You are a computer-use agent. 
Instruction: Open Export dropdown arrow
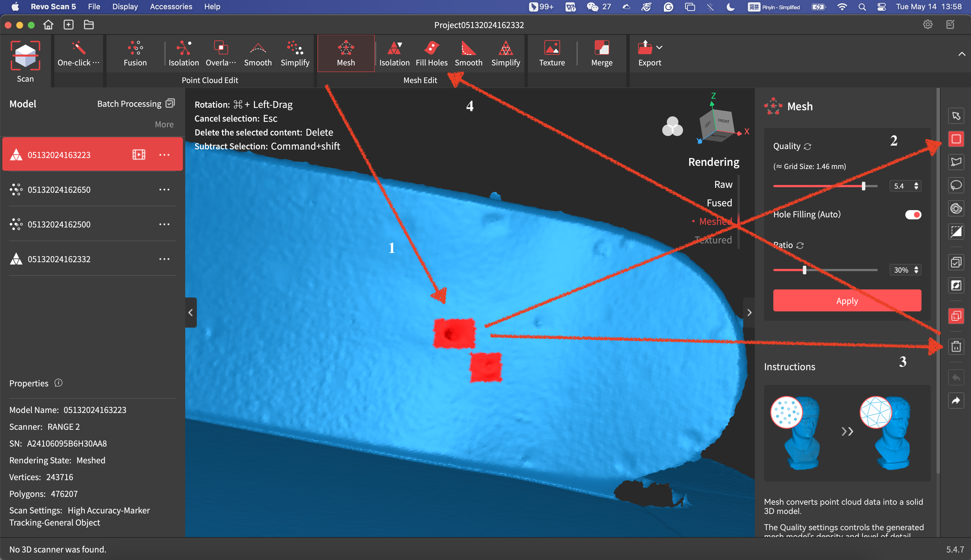coord(659,48)
